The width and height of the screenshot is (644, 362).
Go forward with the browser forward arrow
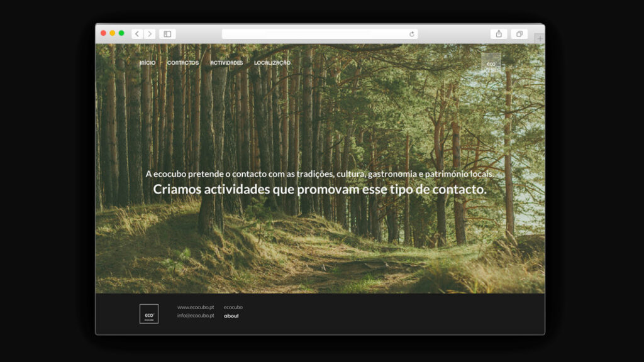(150, 34)
